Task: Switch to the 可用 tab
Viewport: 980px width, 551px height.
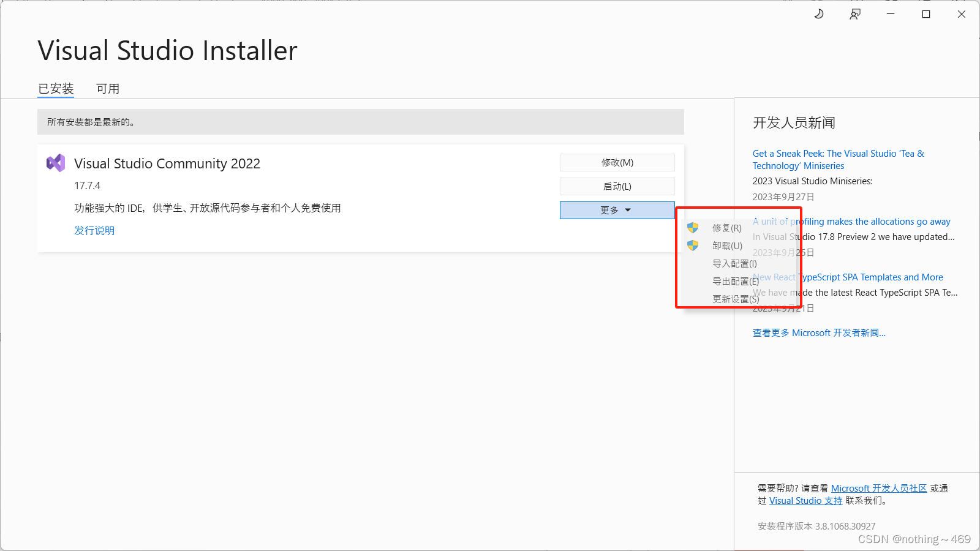Action: pyautogui.click(x=108, y=89)
